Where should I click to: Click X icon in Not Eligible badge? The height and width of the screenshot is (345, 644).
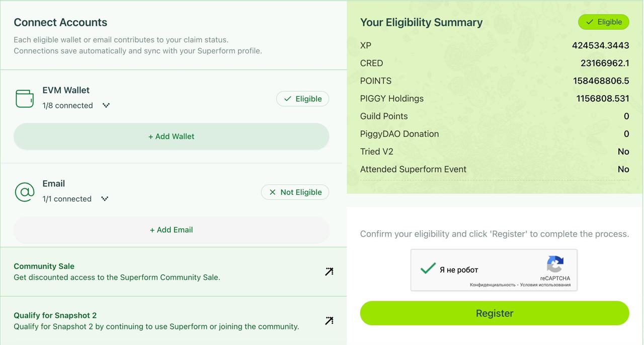point(273,192)
